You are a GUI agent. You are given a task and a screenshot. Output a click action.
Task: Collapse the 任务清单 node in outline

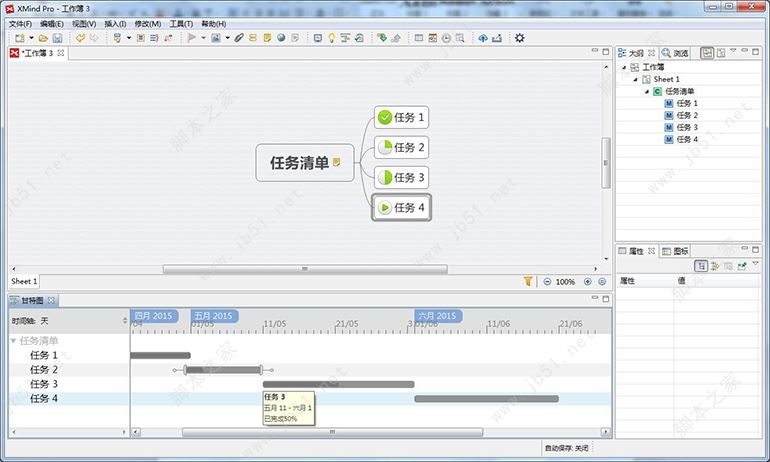[647, 91]
